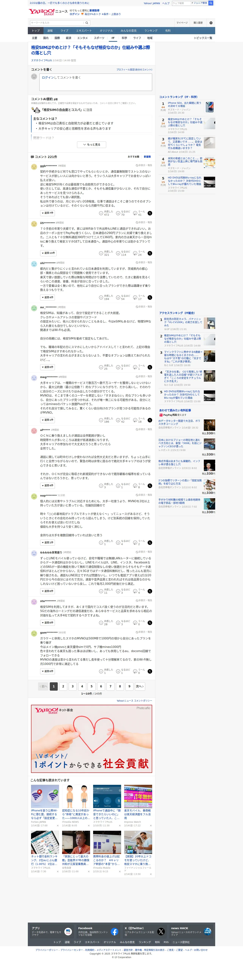Expand もっと見る in AI summary

click(x=91, y=145)
